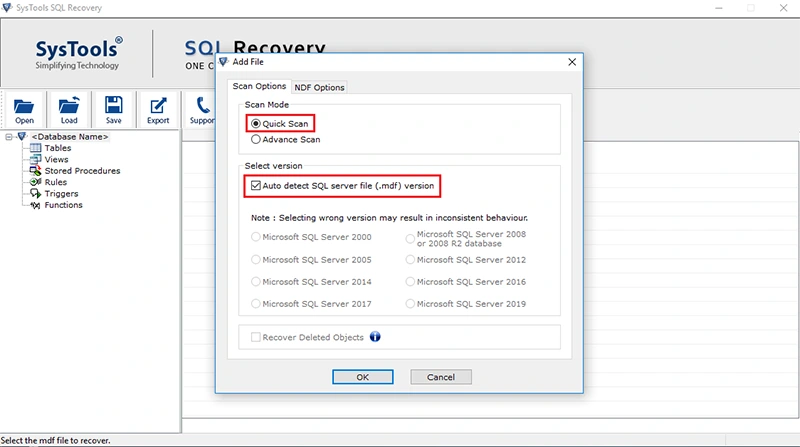Click the database node icon in tree
Screen dimensions: 800x447
[21, 136]
